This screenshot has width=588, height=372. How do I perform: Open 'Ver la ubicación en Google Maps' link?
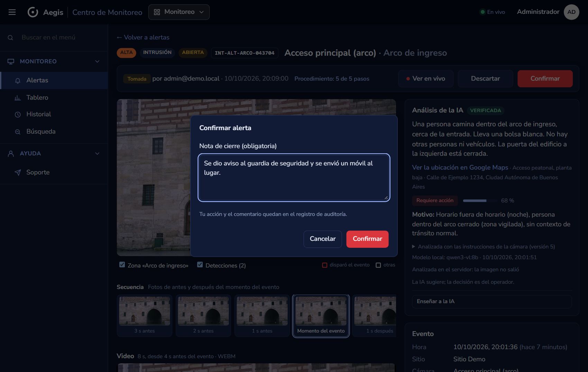pyautogui.click(x=460, y=167)
